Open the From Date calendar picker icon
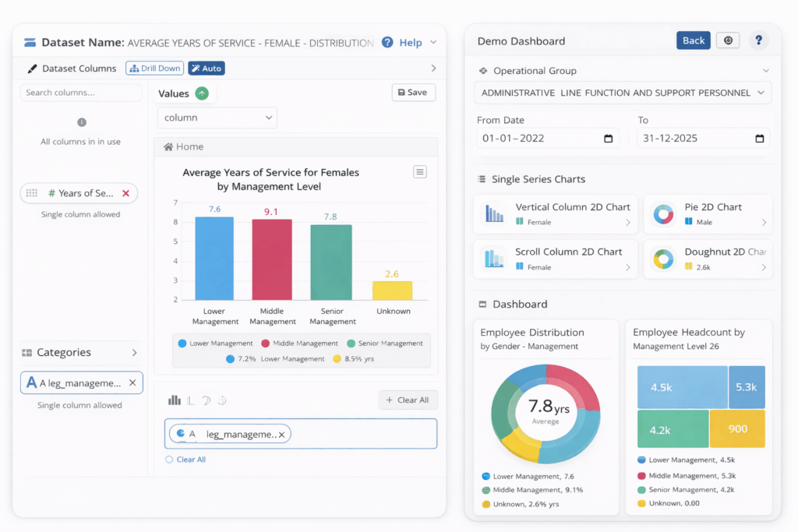 (609, 139)
